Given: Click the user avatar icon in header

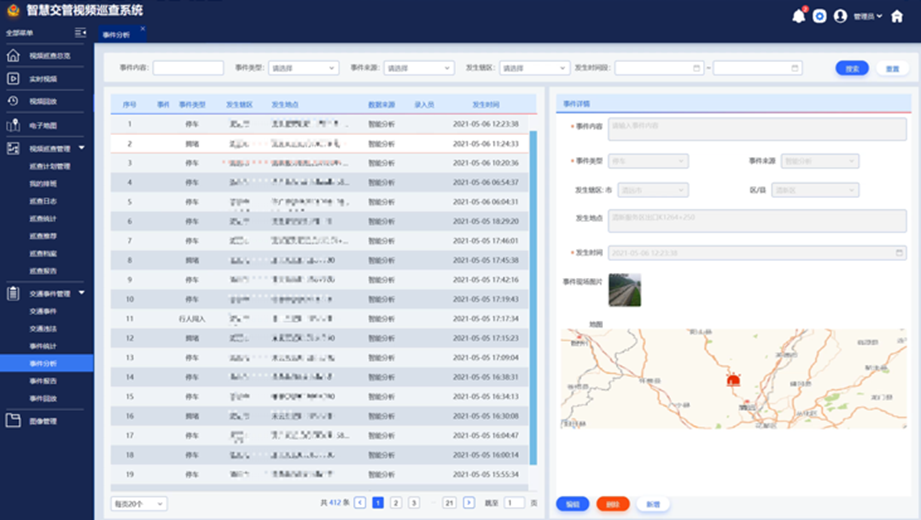Looking at the screenshot, I should point(841,16).
